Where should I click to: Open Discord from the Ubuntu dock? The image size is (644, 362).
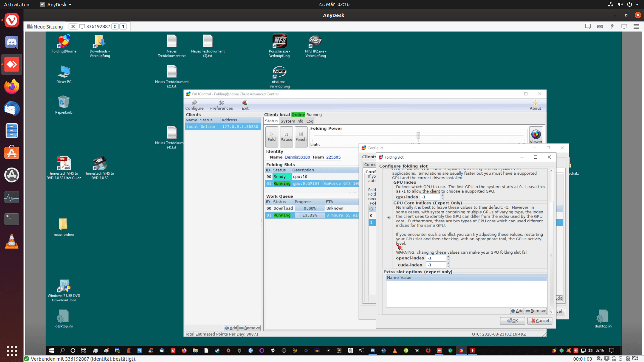pos(12,42)
